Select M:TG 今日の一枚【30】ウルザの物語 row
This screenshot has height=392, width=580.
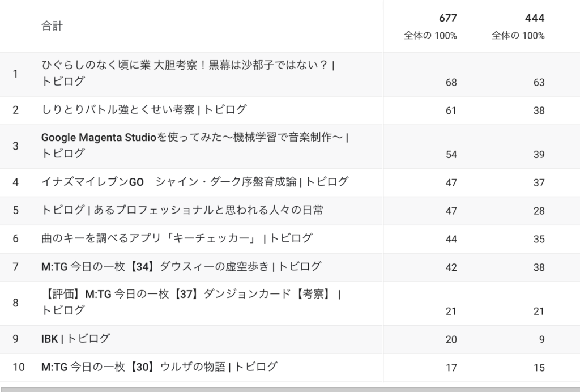[159, 367]
